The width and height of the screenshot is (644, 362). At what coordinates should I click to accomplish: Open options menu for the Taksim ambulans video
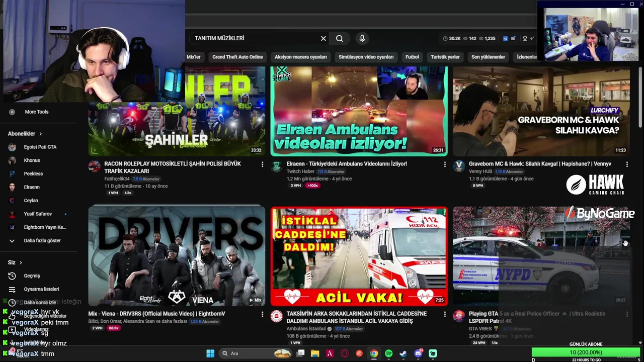tap(444, 314)
